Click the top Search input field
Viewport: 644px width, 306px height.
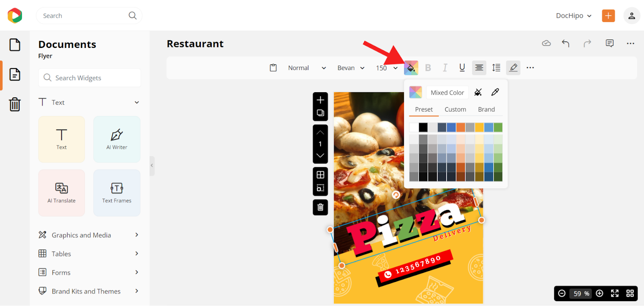pyautogui.click(x=89, y=16)
